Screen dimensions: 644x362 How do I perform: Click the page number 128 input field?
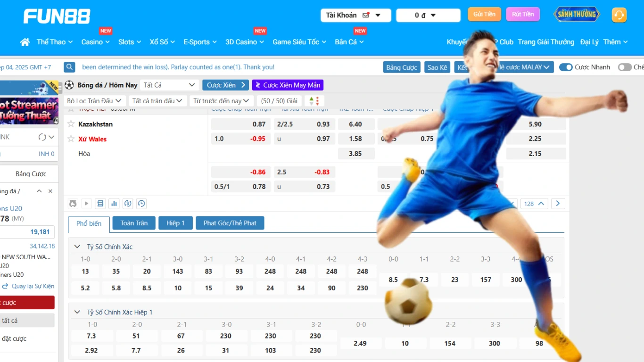(x=533, y=203)
